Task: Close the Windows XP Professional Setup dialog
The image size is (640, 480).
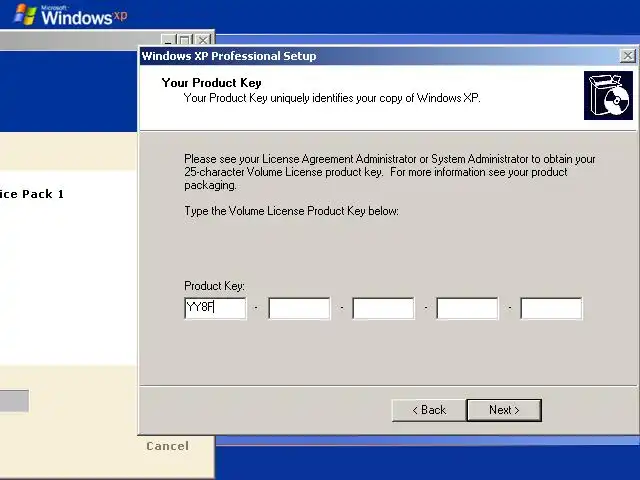Action: [x=628, y=56]
